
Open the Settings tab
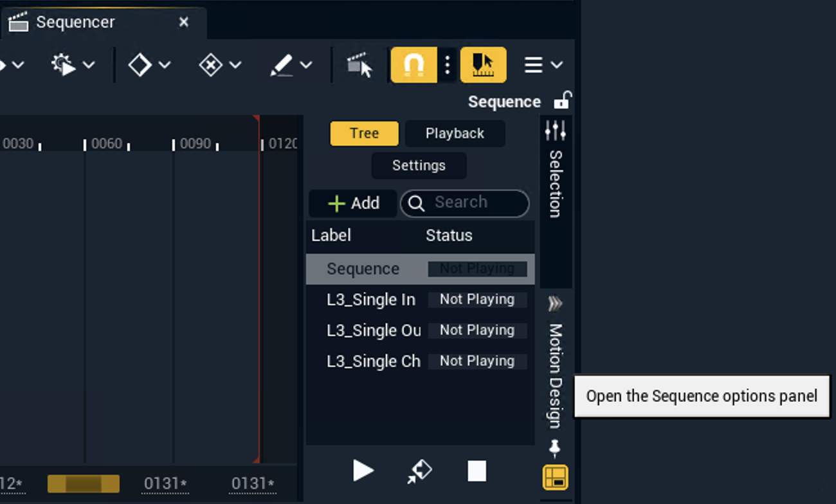click(419, 166)
